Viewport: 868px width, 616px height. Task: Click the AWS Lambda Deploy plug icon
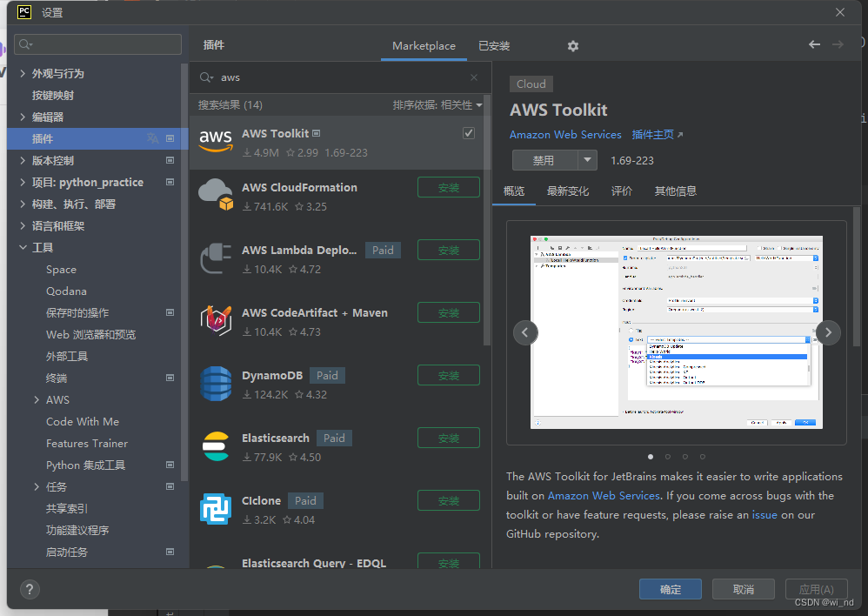pos(216,258)
